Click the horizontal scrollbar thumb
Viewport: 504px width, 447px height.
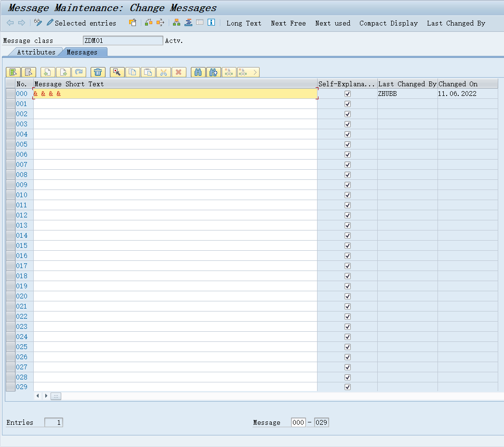click(x=56, y=396)
